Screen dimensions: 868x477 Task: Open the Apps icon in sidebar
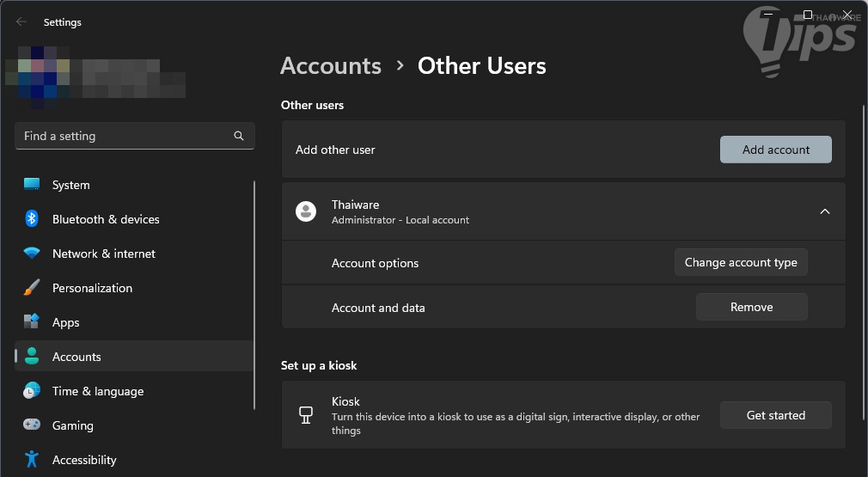tap(32, 322)
